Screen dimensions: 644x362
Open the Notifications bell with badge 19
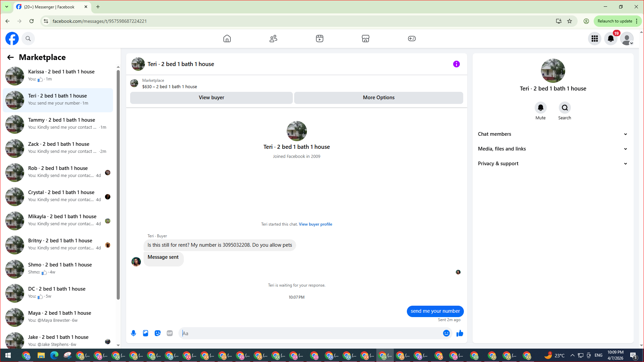[611, 39]
